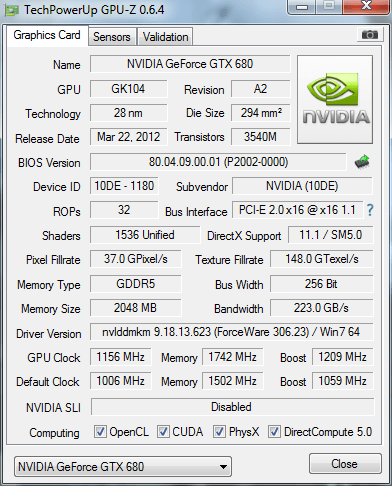
Task: Click the camera screenshot icon
Action: point(369,34)
